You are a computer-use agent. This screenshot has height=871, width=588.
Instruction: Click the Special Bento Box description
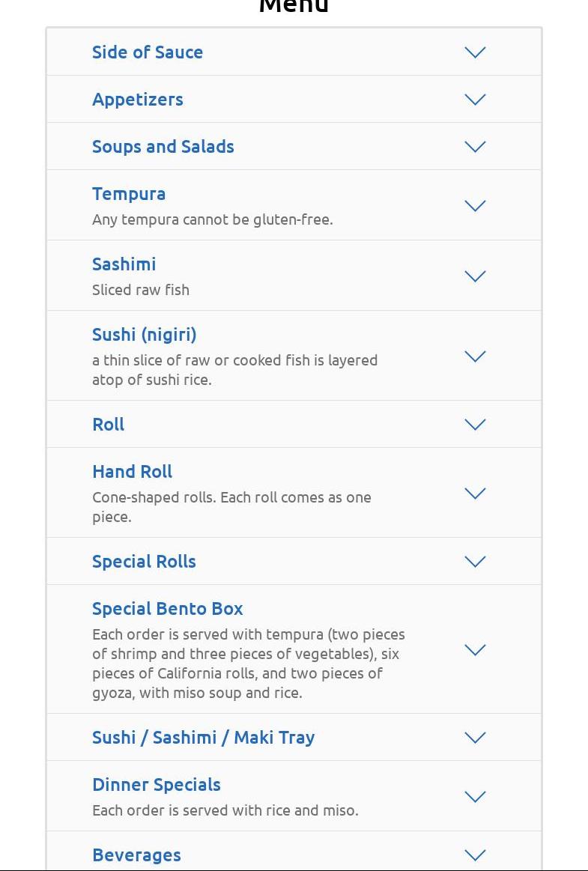coord(249,664)
